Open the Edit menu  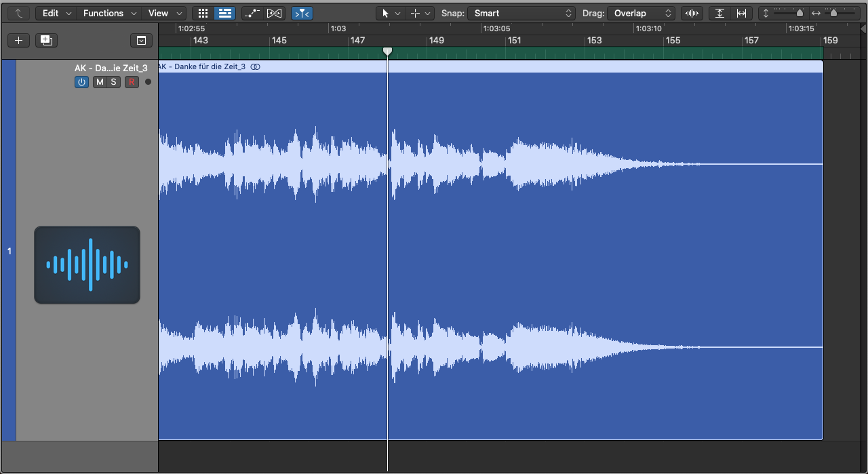[57, 13]
